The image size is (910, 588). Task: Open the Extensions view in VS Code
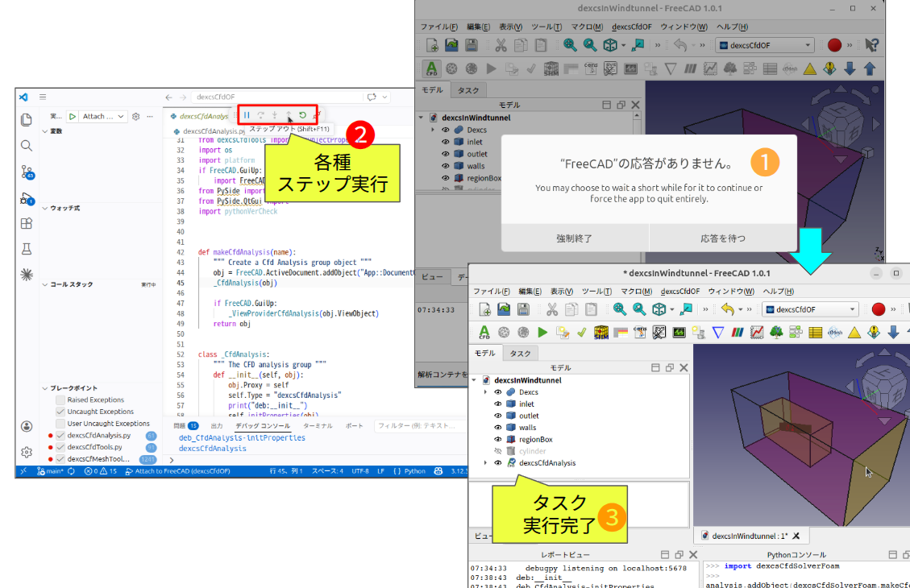[27, 224]
